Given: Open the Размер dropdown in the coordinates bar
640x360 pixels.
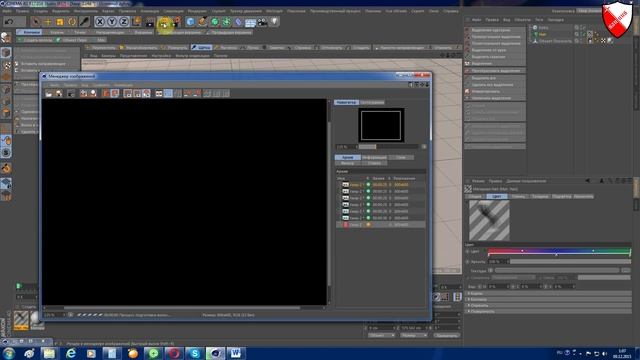Looking at the screenshot, I should 413,336.
